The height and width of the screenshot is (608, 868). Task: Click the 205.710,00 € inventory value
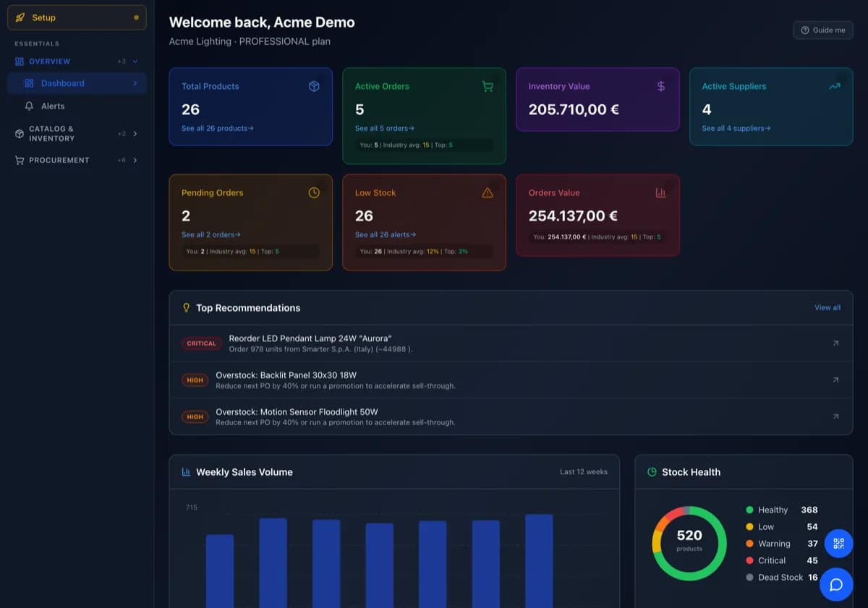574,109
